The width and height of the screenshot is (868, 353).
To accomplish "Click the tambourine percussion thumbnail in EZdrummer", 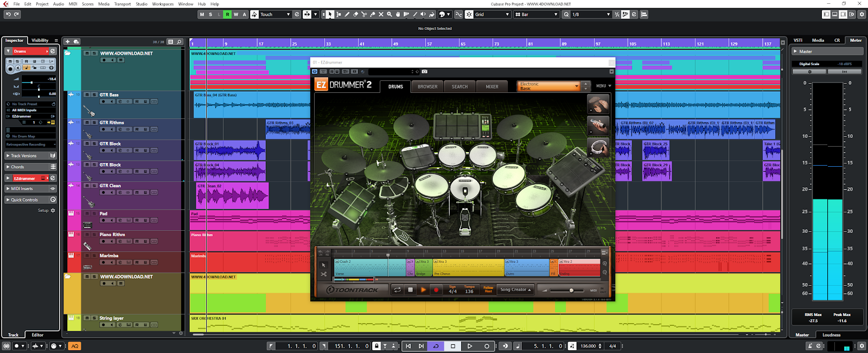I will pos(598,147).
